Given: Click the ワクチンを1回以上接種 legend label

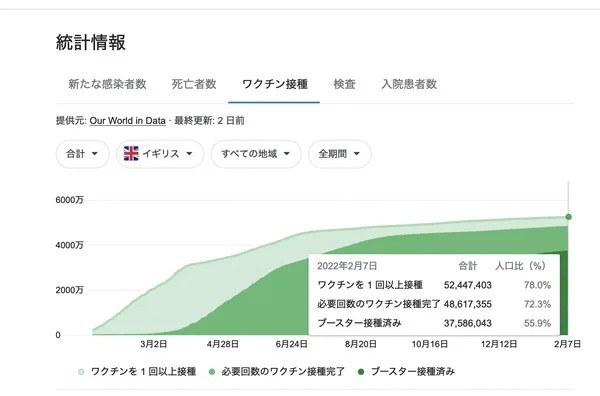Looking at the screenshot, I should pyautogui.click(x=143, y=372).
